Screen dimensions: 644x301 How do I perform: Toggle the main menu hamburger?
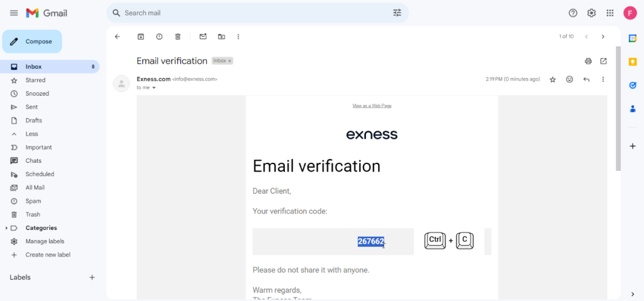tap(14, 13)
